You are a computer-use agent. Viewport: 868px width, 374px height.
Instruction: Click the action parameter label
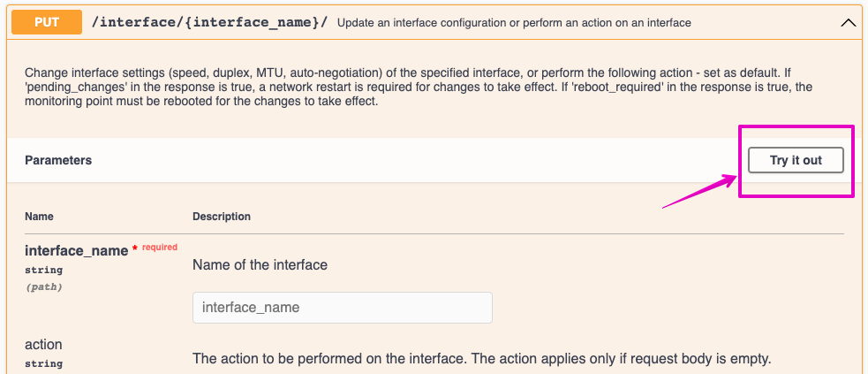(43, 344)
